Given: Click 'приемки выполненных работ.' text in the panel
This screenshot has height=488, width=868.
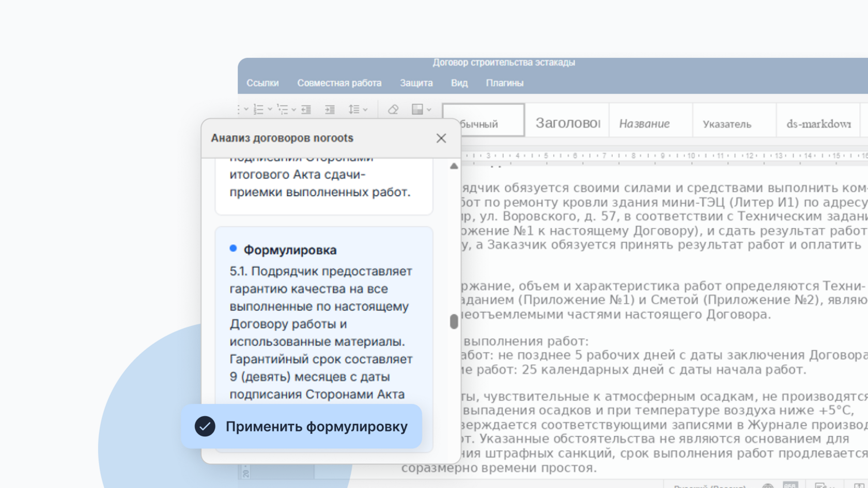Looking at the screenshot, I should coord(320,192).
